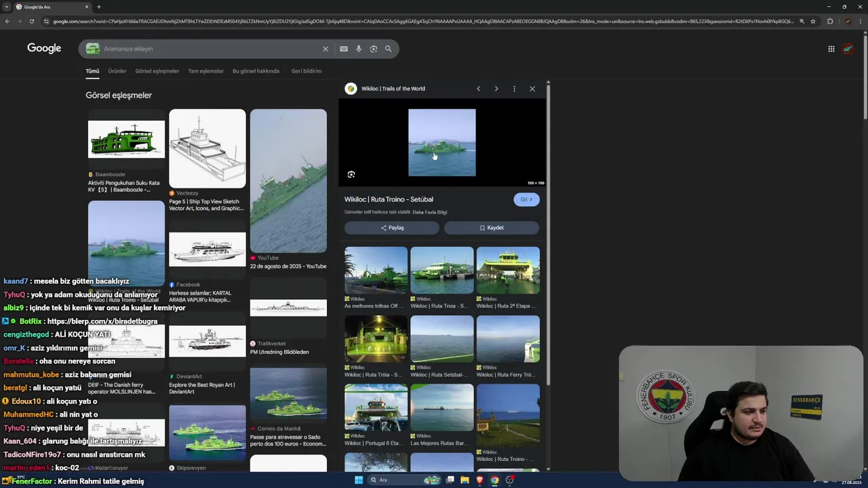
Task: Click 'Daha Fazla Bilgi' link
Action: point(430,212)
